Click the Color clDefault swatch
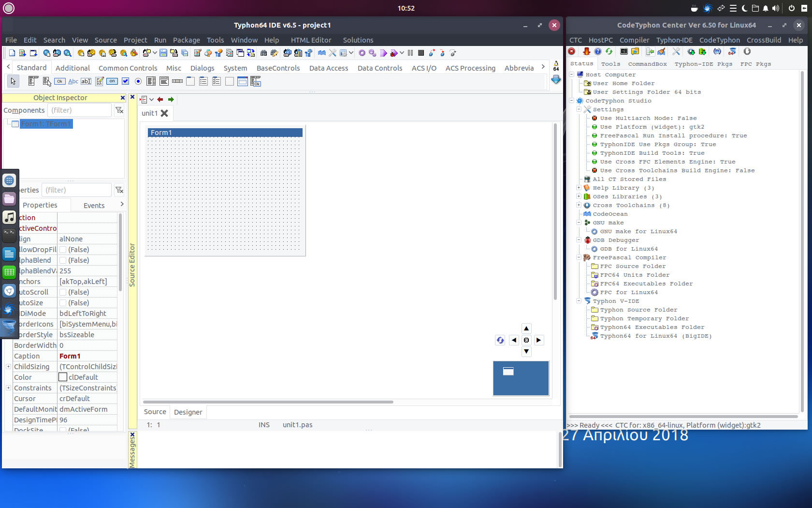 [x=63, y=377]
